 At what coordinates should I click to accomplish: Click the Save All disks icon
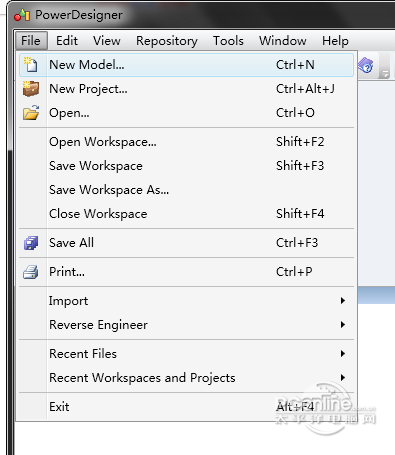[31, 243]
